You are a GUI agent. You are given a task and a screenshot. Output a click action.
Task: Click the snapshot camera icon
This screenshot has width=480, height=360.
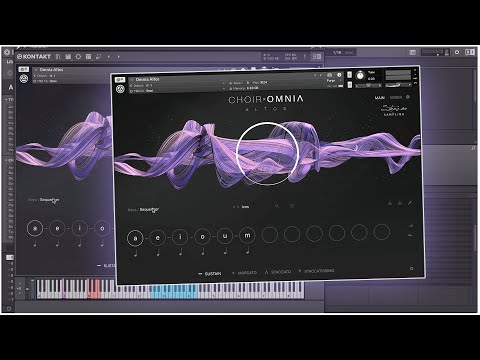[330, 75]
